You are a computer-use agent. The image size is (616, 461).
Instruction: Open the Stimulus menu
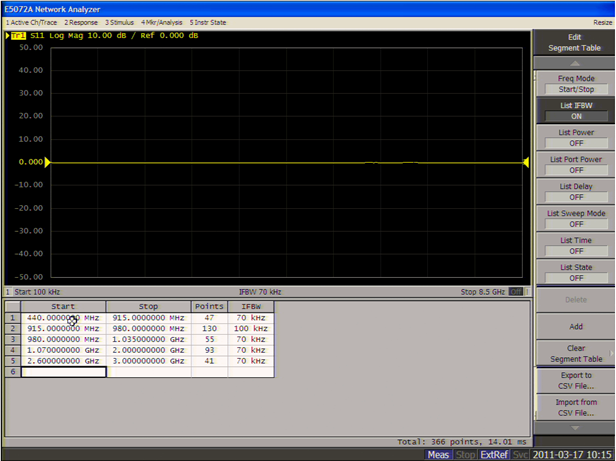click(x=119, y=22)
